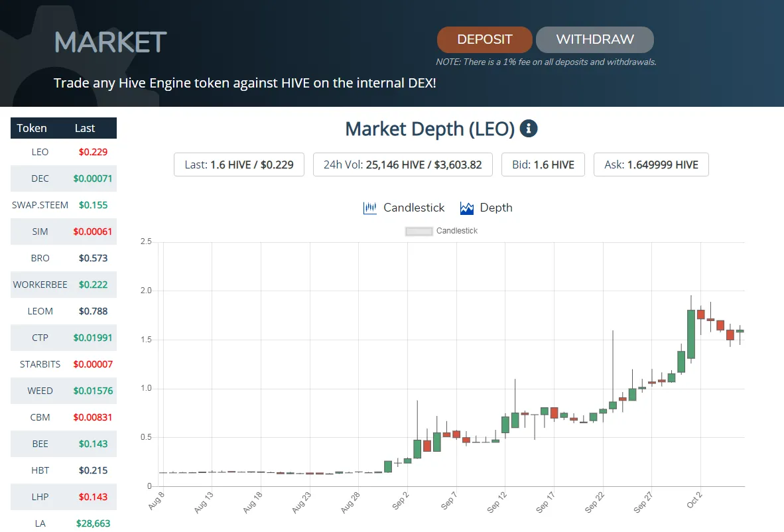The height and width of the screenshot is (532, 784).
Task: Switch to the Candlestick view tab
Action: [x=403, y=208]
